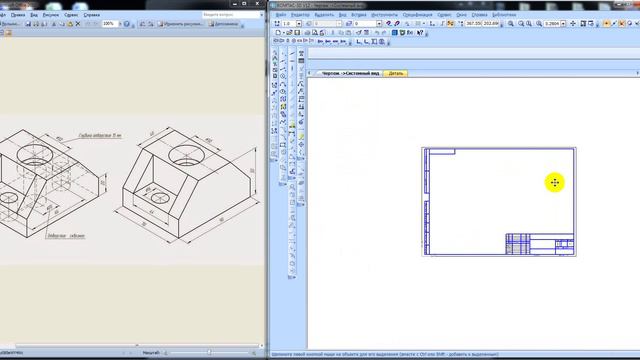
Task: Click the Введите вопрос search field
Action: [231, 15]
